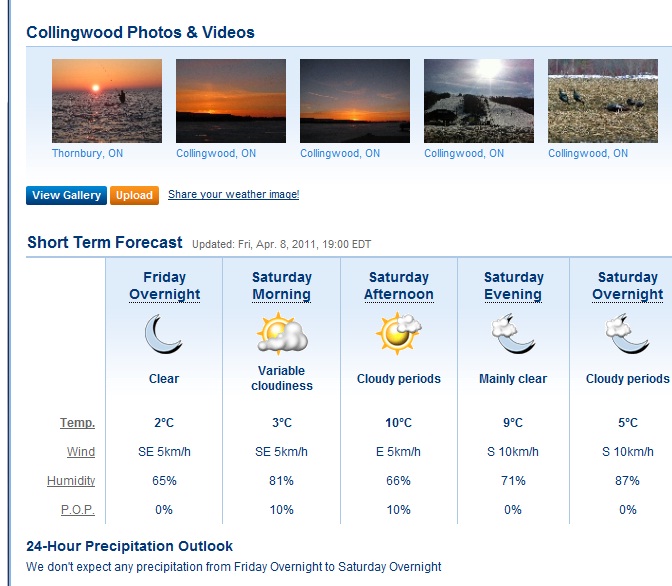The width and height of the screenshot is (672, 586).
Task: Click Saturday Morning variable cloudiness icon
Action: tap(282, 334)
